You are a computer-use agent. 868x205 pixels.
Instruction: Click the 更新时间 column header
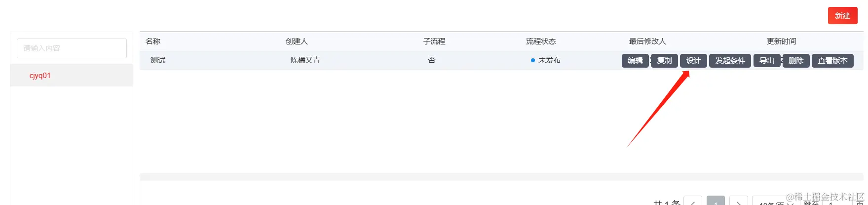[781, 41]
